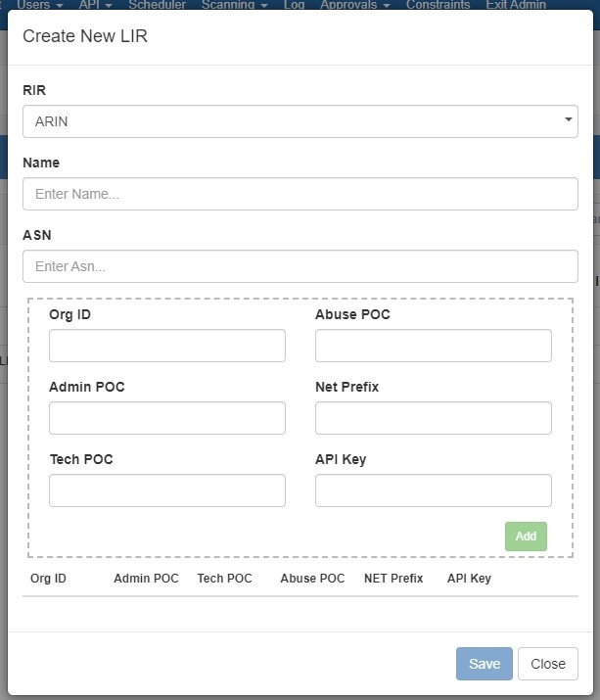This screenshot has width=600, height=700.
Task: Open the Users menu in top navbar
Action: point(39,5)
